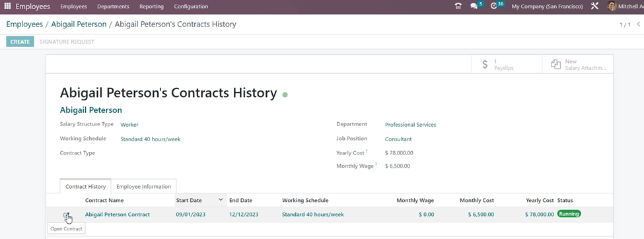Click the New Salary Attachment icon
The width and height of the screenshot is (644, 239).
point(555,65)
